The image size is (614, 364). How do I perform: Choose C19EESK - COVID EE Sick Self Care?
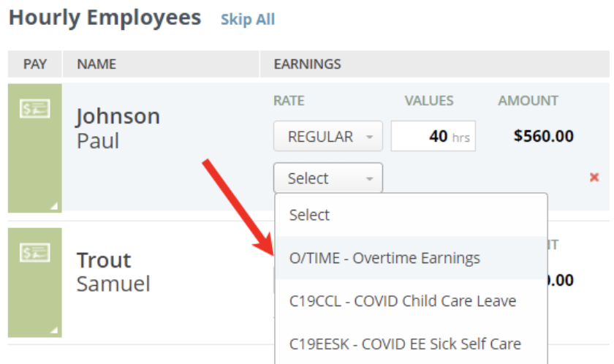coord(405,343)
